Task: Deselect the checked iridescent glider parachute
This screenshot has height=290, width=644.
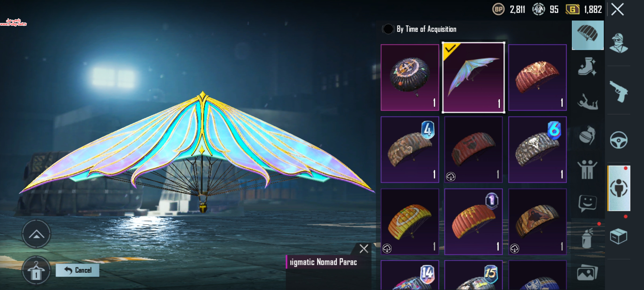Action: [x=473, y=77]
